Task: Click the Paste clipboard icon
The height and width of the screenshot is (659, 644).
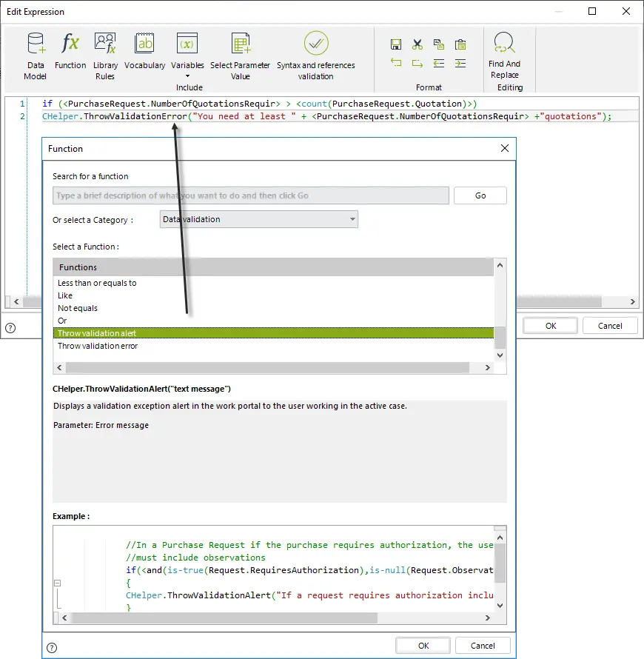Action: pyautogui.click(x=460, y=44)
